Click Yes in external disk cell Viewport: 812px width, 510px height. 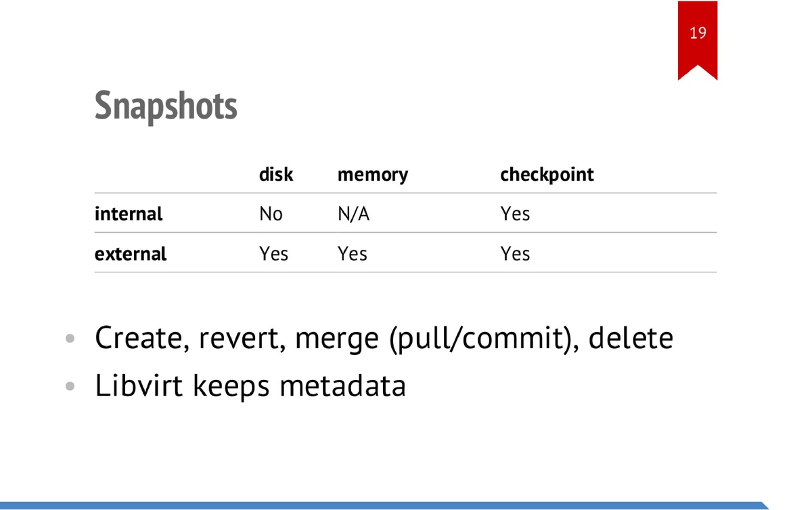click(273, 254)
